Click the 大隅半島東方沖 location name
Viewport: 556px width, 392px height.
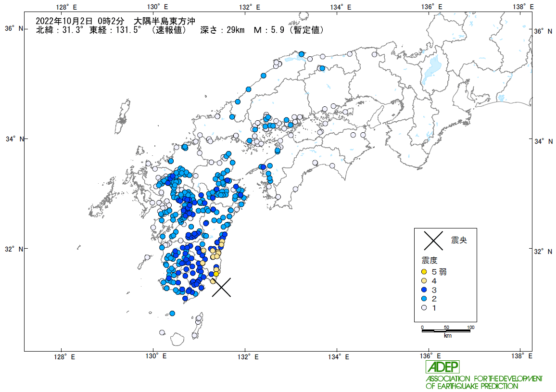click(x=164, y=21)
